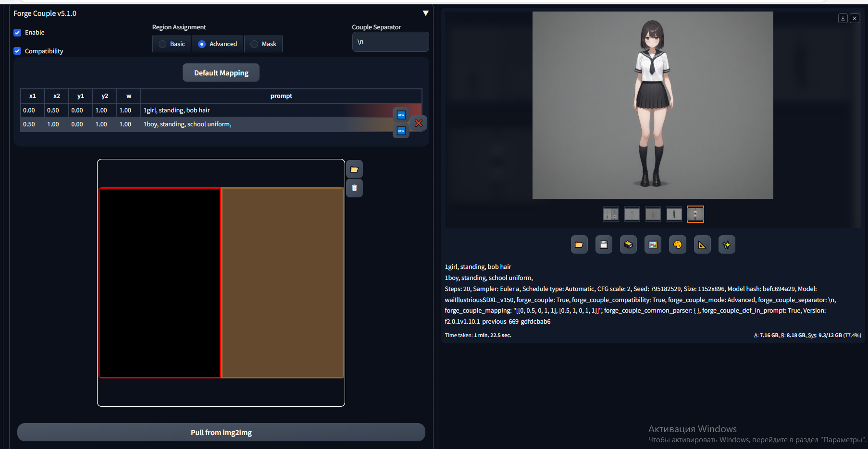Image resolution: width=868 pixels, height=449 pixels.
Task: Click the zip archive box icon
Action: [628, 245]
